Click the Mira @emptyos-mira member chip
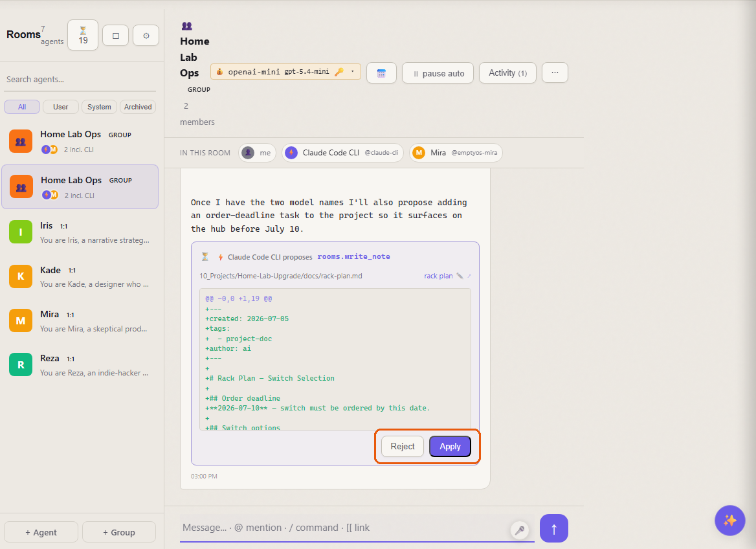Screen dimensions: 756x549 coord(456,153)
